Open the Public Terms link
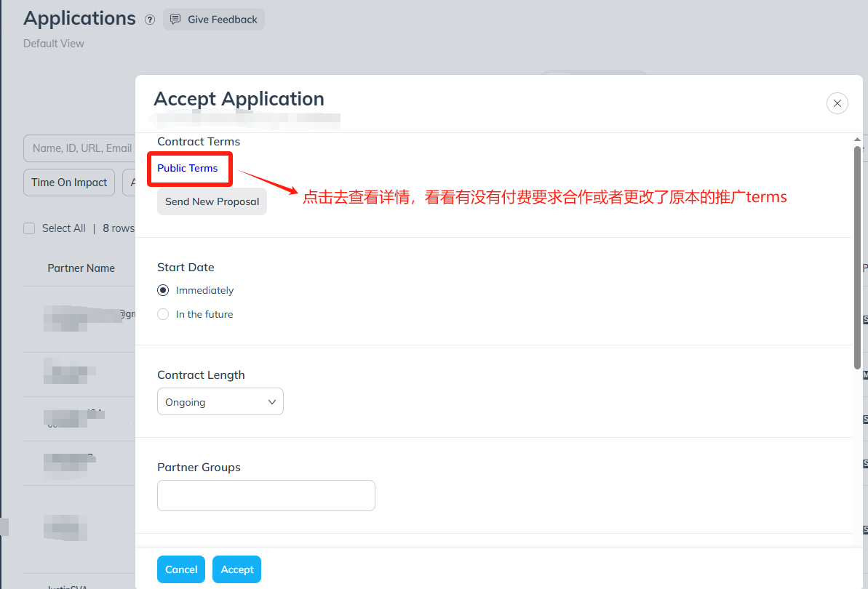868x589 pixels. click(x=189, y=168)
